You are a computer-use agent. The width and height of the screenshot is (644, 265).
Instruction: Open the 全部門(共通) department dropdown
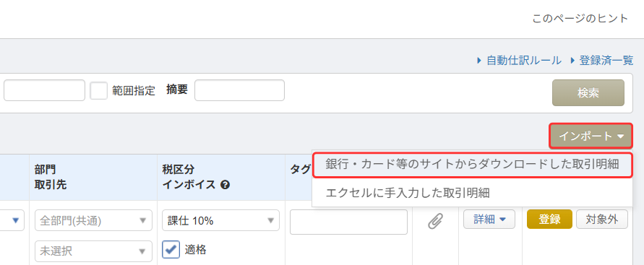click(x=94, y=221)
